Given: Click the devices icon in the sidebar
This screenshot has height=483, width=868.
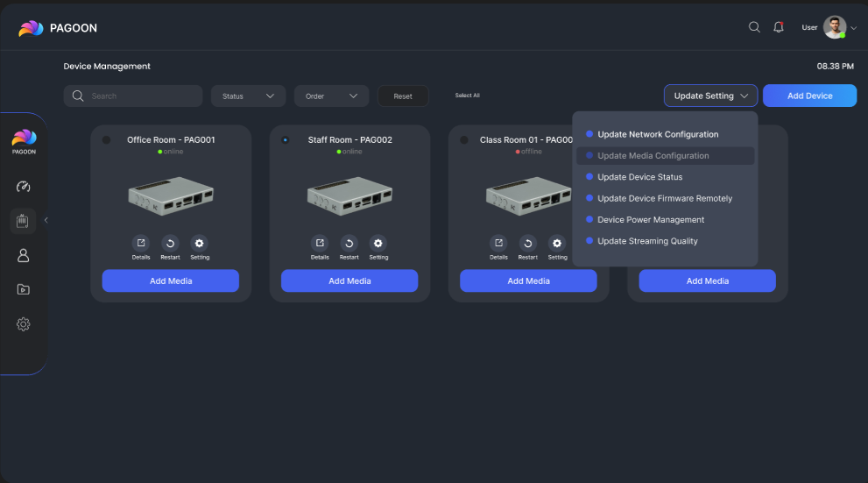Looking at the screenshot, I should coord(24,221).
